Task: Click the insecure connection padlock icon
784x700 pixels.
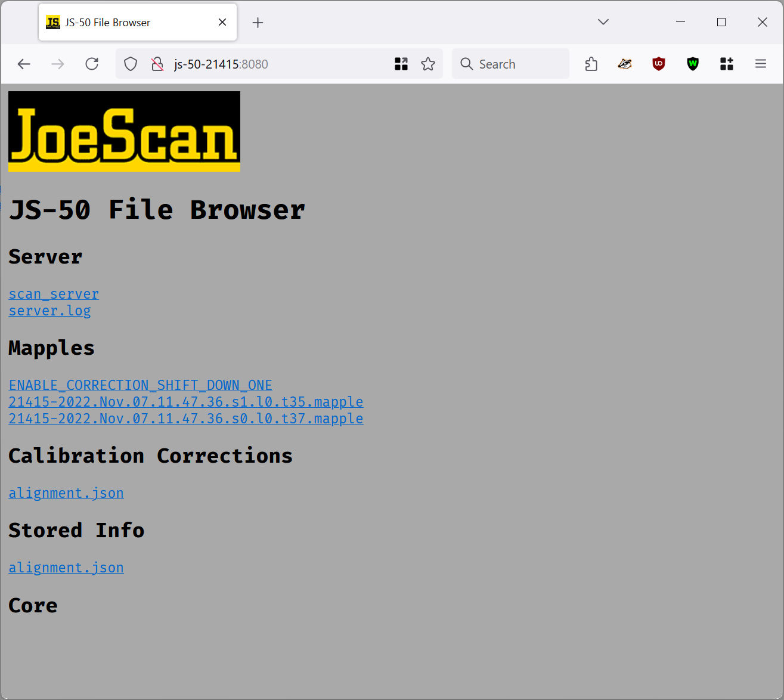Action: click(157, 64)
